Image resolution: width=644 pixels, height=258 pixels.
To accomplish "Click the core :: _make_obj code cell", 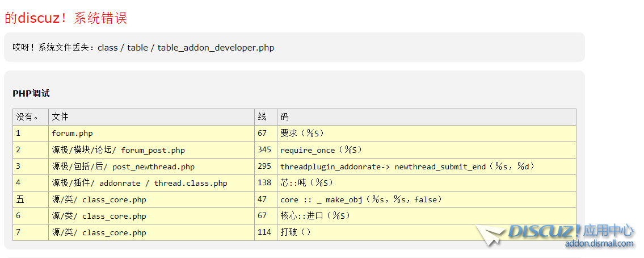I will coord(361,199).
